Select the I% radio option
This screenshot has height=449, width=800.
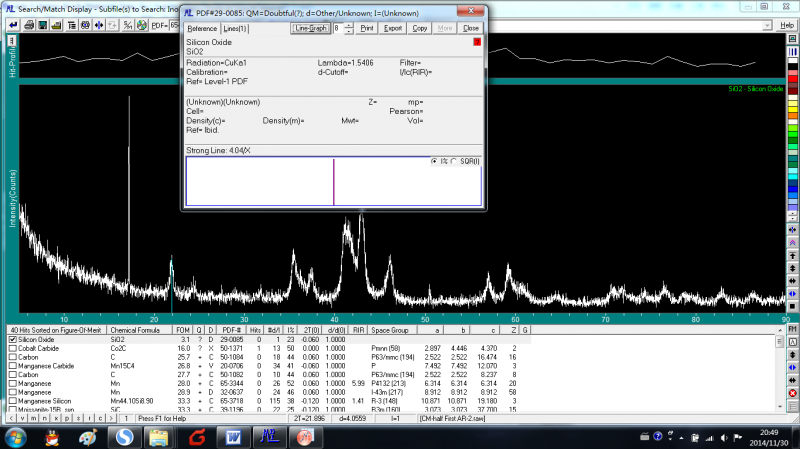click(434, 161)
